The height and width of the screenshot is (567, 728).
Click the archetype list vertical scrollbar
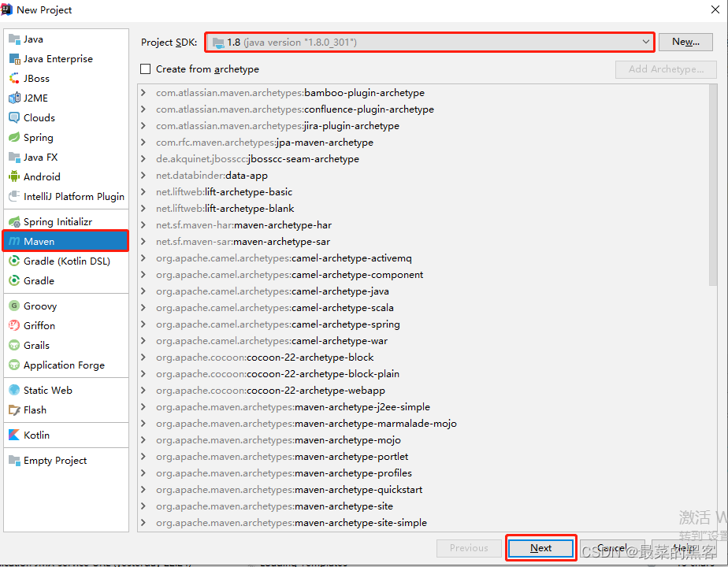[713, 186]
